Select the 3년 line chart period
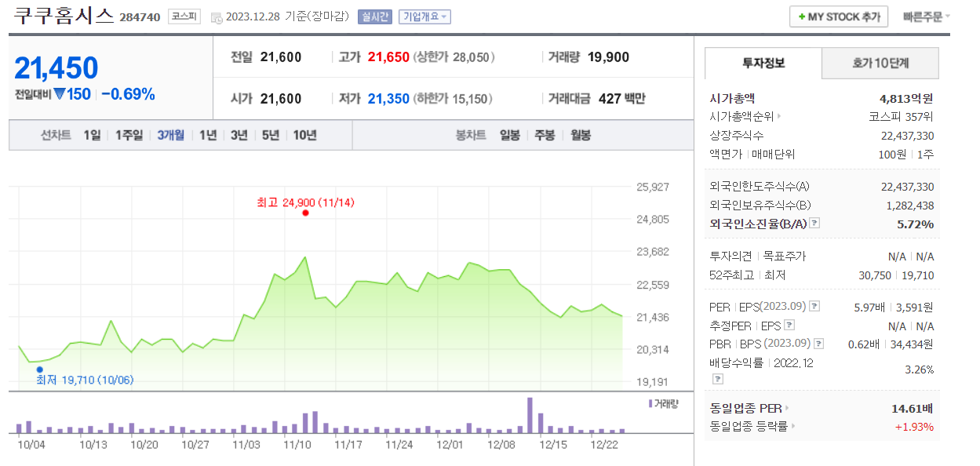 pos(239,135)
